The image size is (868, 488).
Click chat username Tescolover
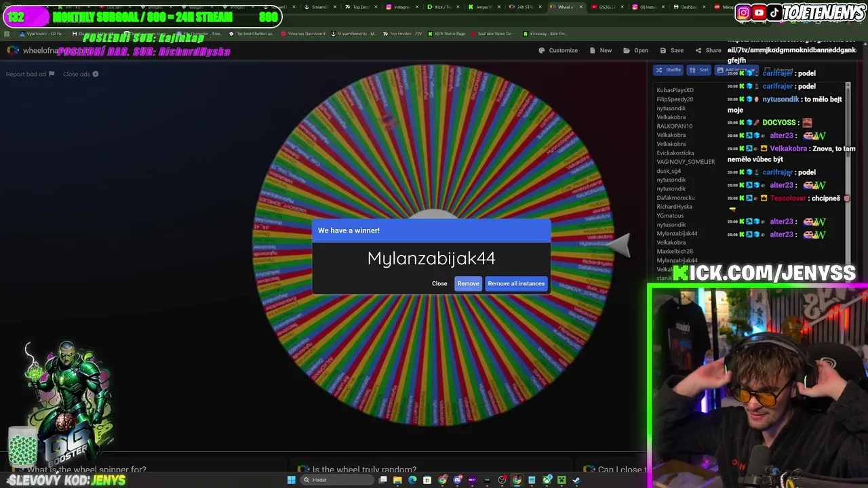[x=788, y=198]
